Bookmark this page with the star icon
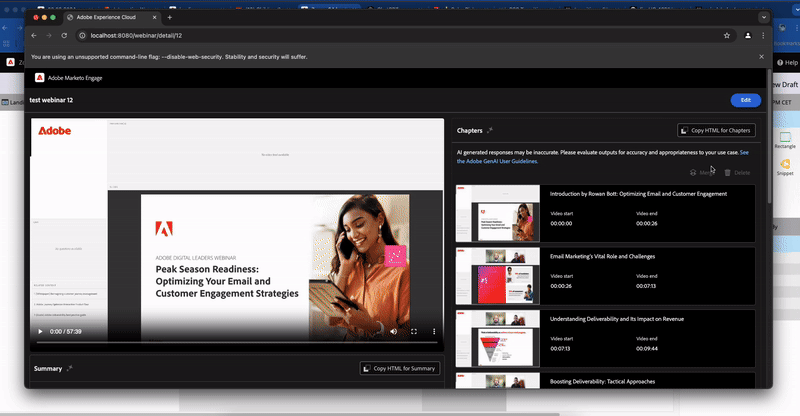This screenshot has height=416, width=800. 727,35
